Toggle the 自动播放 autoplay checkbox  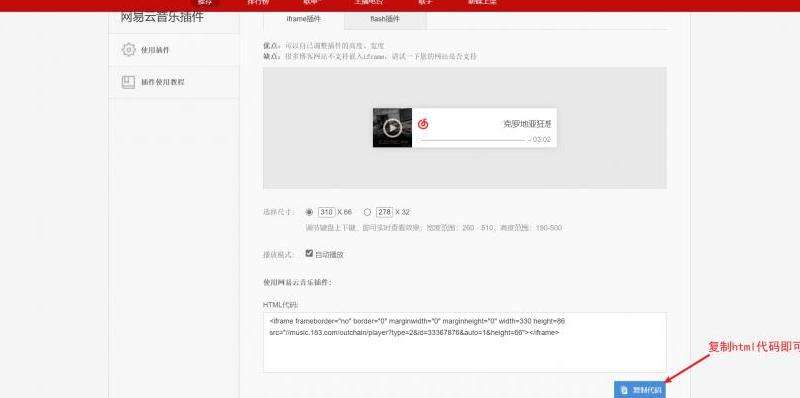click(x=309, y=253)
